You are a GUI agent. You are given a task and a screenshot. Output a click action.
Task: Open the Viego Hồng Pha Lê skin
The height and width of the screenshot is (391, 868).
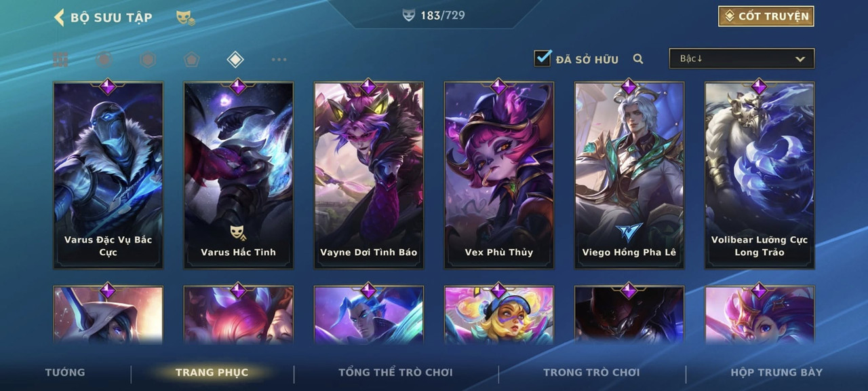[629, 175]
